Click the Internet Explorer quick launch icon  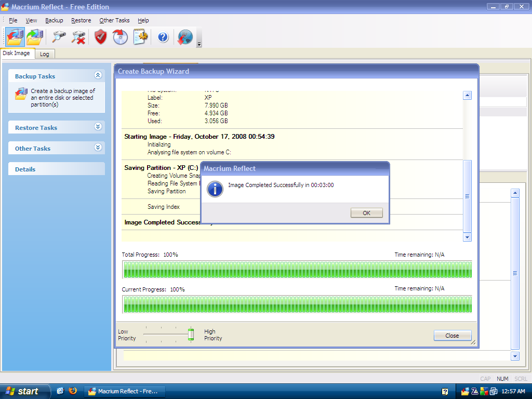tap(60, 391)
